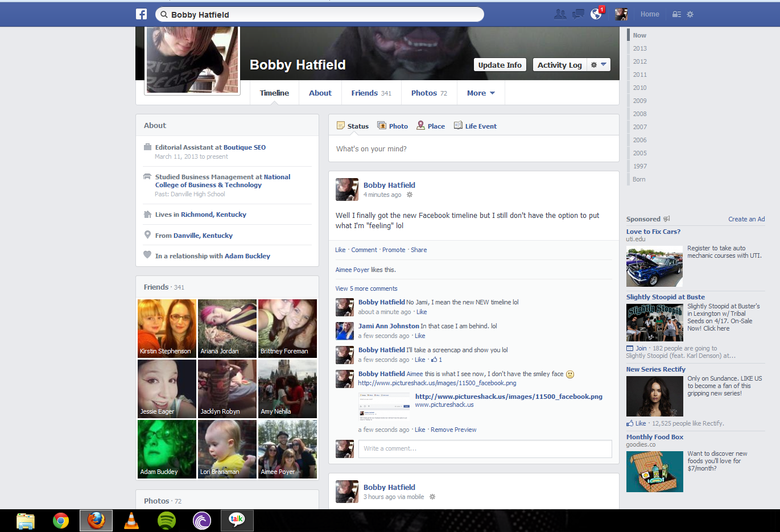Switch to the About tab
This screenshot has height=532, width=780.
[320, 93]
